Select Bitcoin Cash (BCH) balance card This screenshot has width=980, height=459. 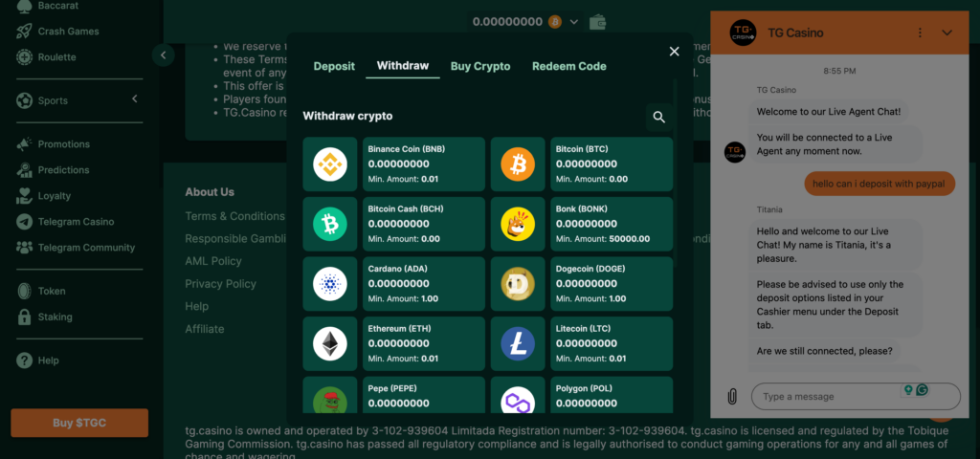424,224
